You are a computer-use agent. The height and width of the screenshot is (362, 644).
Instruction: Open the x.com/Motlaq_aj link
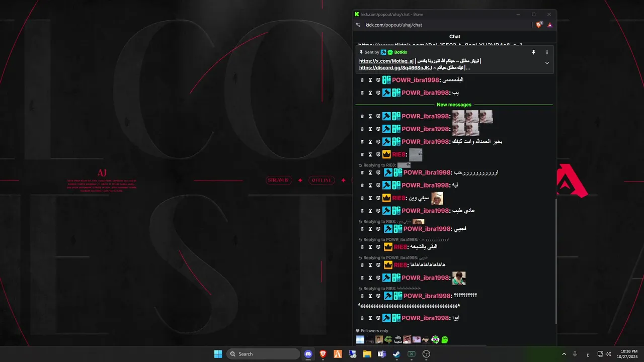pyautogui.click(x=386, y=61)
